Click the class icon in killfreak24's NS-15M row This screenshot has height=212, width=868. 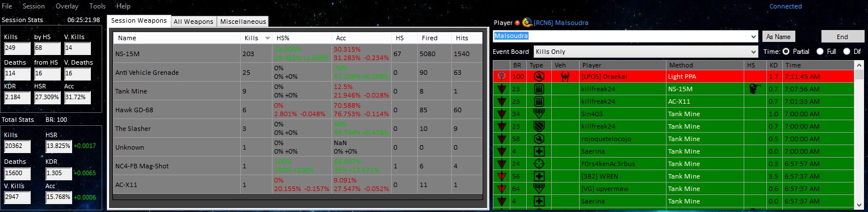tap(539, 88)
